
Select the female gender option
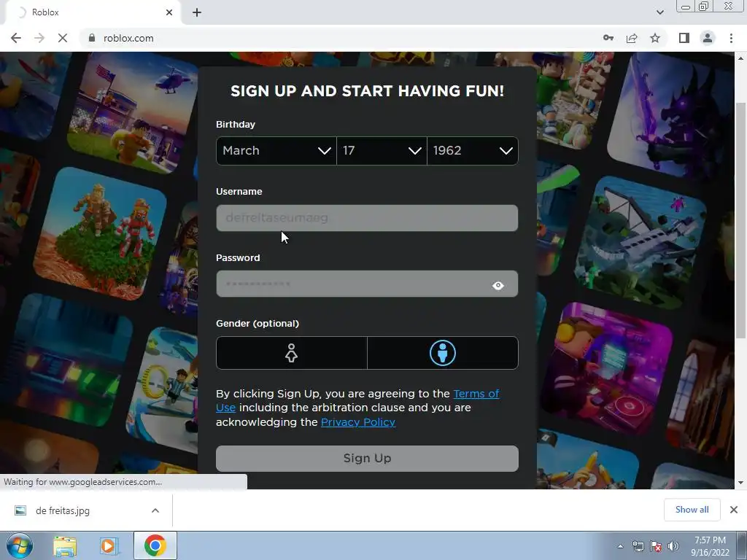[292, 353]
